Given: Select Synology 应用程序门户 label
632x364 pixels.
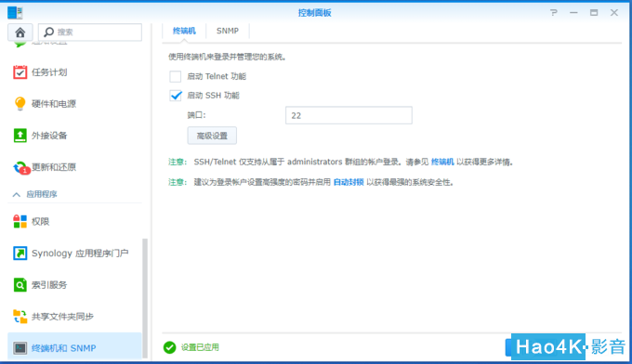Looking at the screenshot, I should [x=80, y=253].
